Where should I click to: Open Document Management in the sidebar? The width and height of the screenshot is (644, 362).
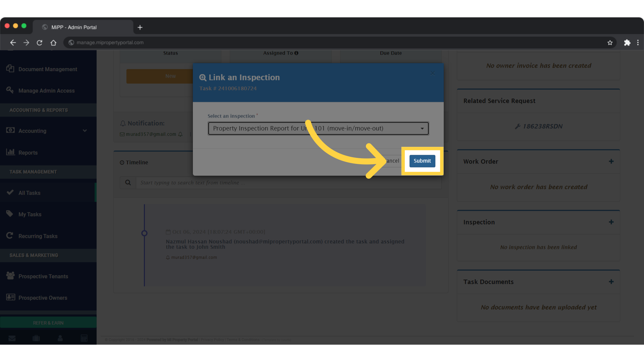(48, 69)
